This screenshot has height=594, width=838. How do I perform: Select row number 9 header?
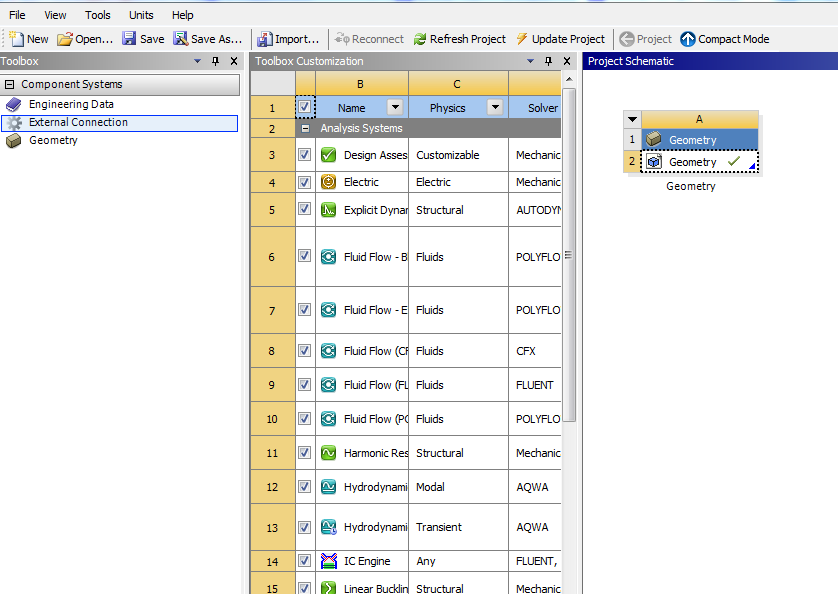point(273,385)
